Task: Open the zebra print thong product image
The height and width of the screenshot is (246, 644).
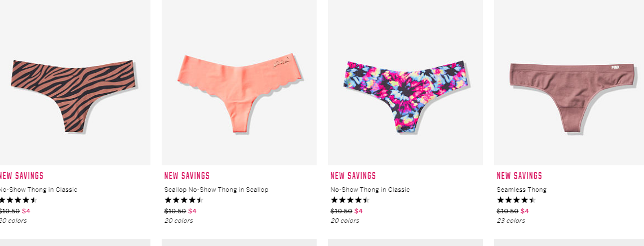Action: (74, 82)
